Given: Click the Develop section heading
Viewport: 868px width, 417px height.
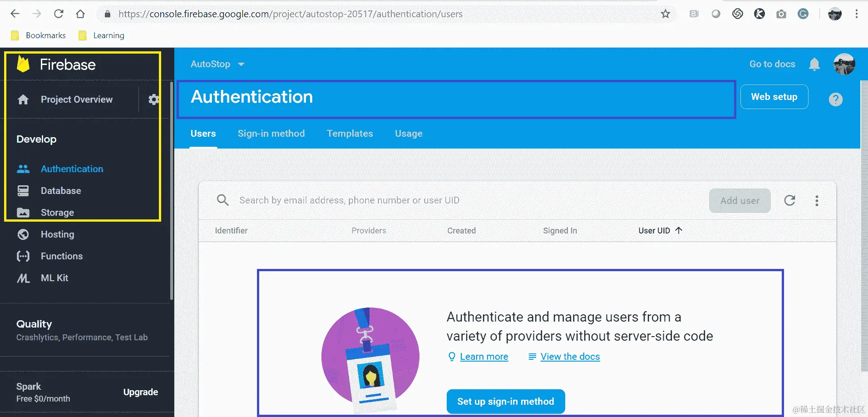Looking at the screenshot, I should tap(36, 139).
